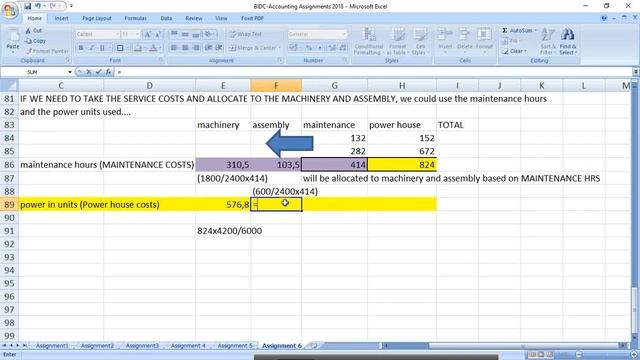
Task: Go to first sheet tab arrow
Action: pos(4,346)
